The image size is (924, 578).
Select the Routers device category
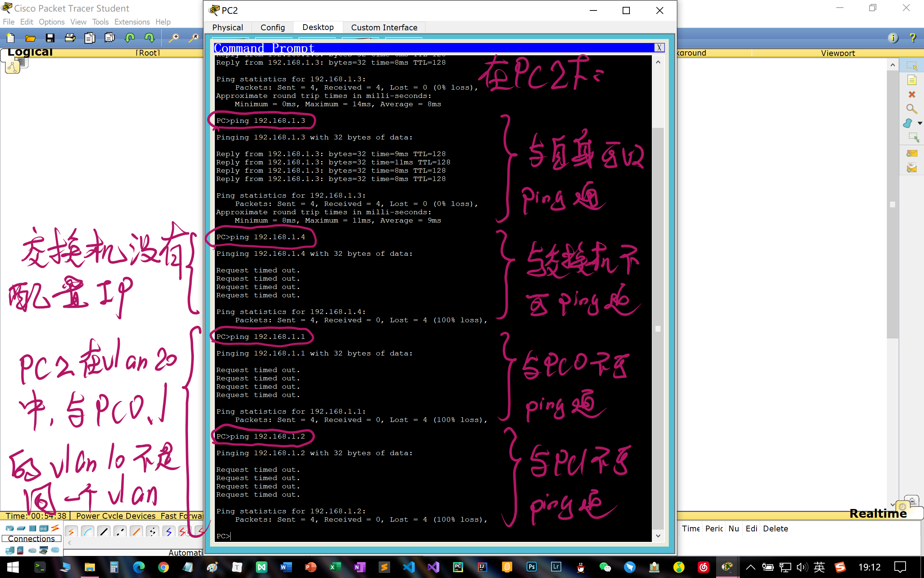pos(9,528)
